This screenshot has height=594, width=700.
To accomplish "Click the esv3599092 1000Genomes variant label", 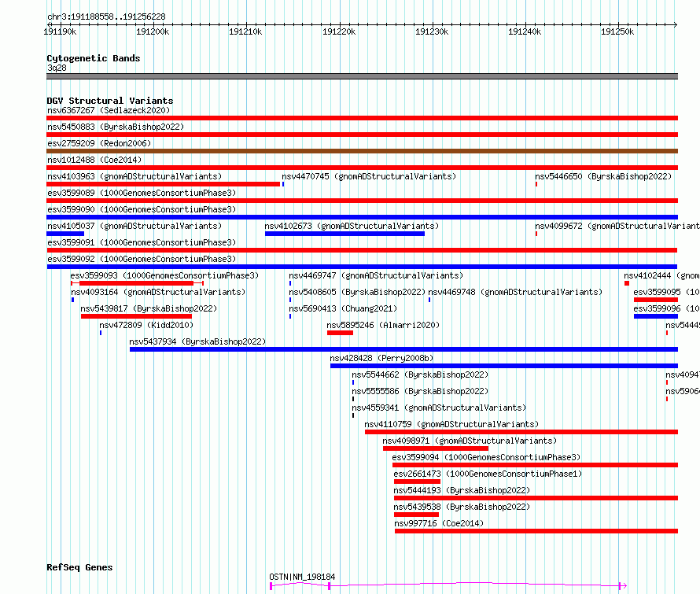I will 142,259.
